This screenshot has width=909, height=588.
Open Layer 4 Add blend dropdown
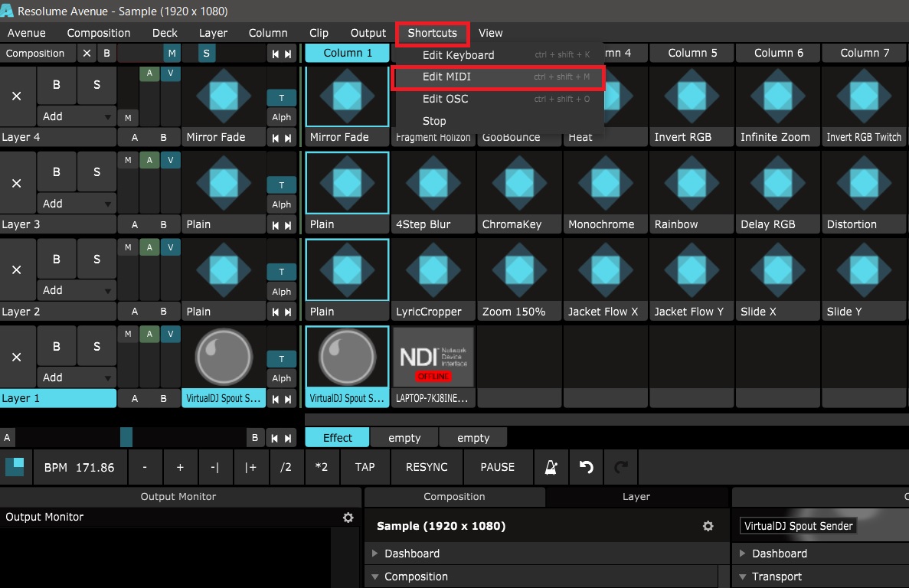[77, 116]
